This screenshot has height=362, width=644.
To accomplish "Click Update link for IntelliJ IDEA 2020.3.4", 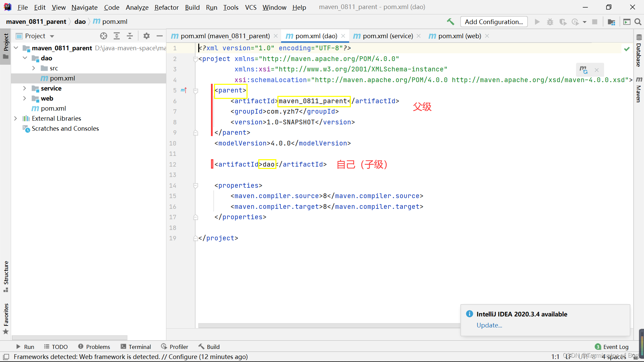I will 489,325.
